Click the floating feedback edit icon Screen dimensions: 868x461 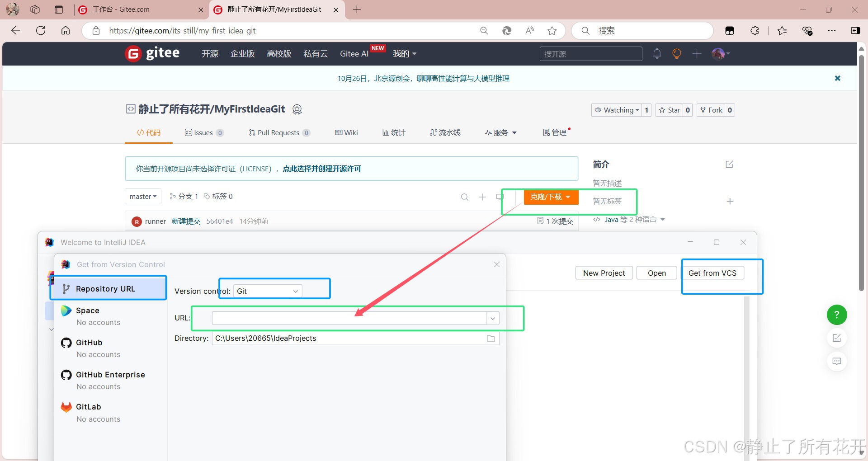pos(837,338)
